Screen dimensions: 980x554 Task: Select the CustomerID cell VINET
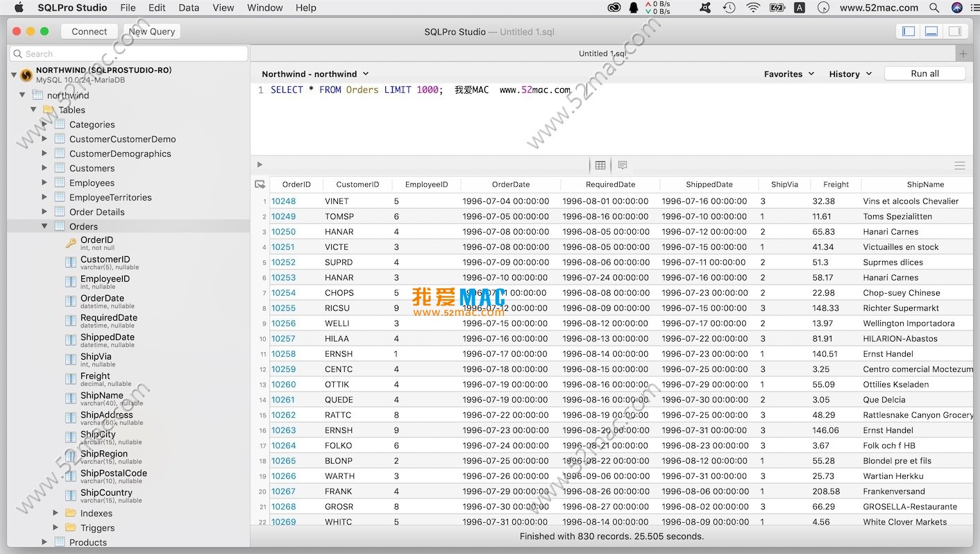[x=337, y=201]
